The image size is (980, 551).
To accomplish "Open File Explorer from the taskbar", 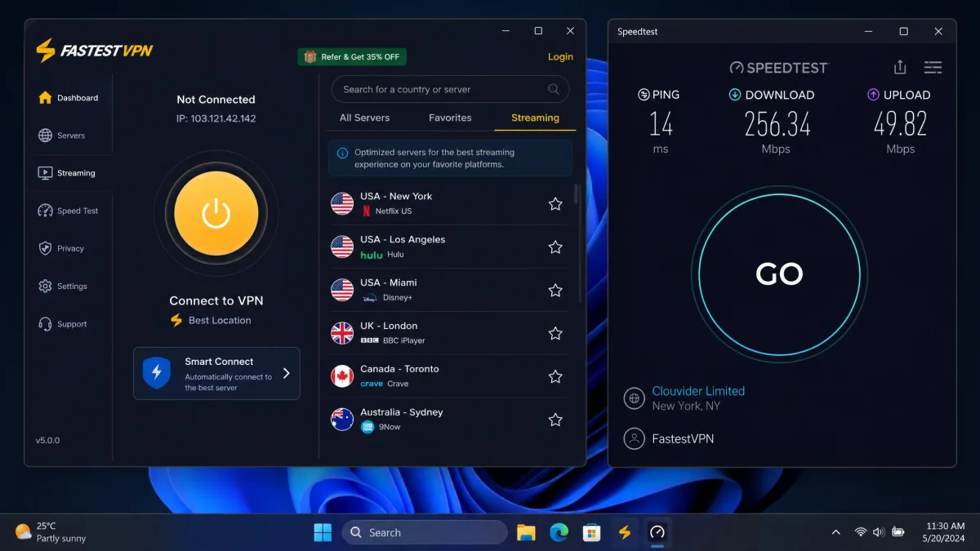I will point(526,532).
